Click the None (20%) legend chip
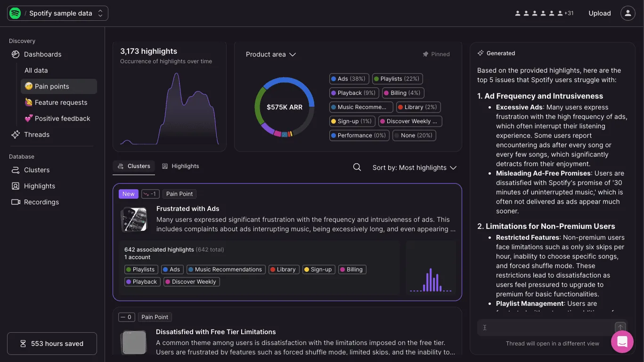This screenshot has height=362, width=644. coord(414,135)
